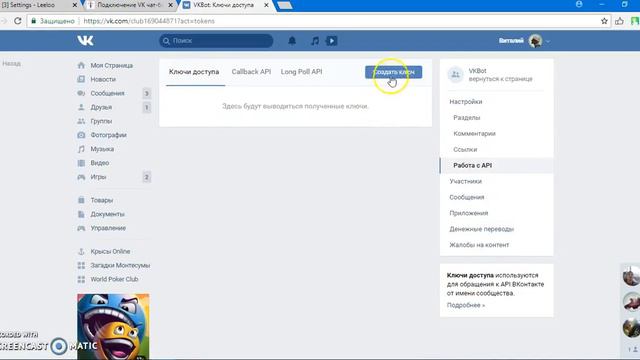Open Денежные переводы menu item
The height and width of the screenshot is (360, 640).
coord(482,229)
